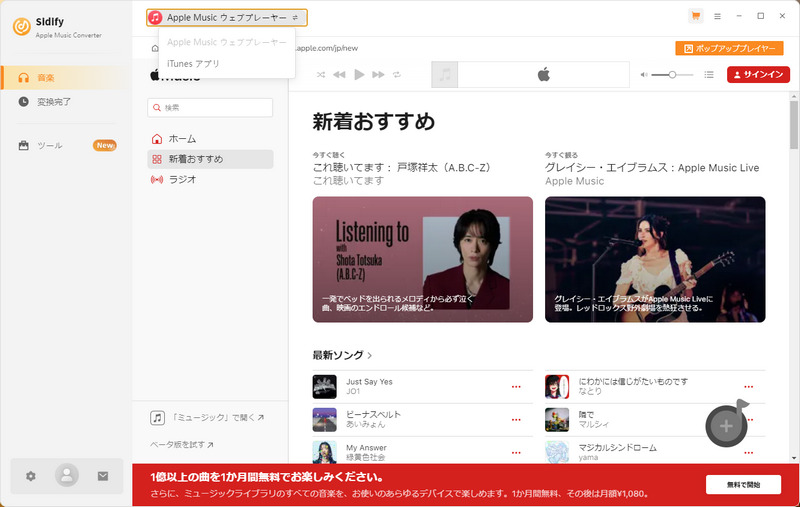Select 新着おすすめ in navigation

tap(210, 159)
